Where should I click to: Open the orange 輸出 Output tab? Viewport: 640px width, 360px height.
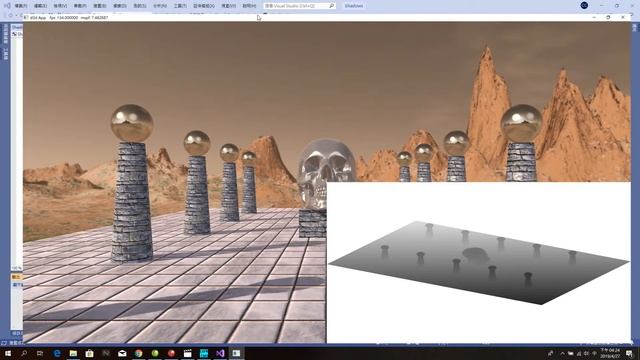(x=17, y=277)
